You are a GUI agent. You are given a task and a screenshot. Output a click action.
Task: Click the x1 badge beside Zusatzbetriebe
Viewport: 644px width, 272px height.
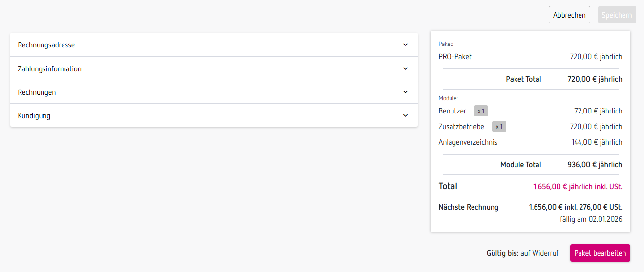(499, 127)
